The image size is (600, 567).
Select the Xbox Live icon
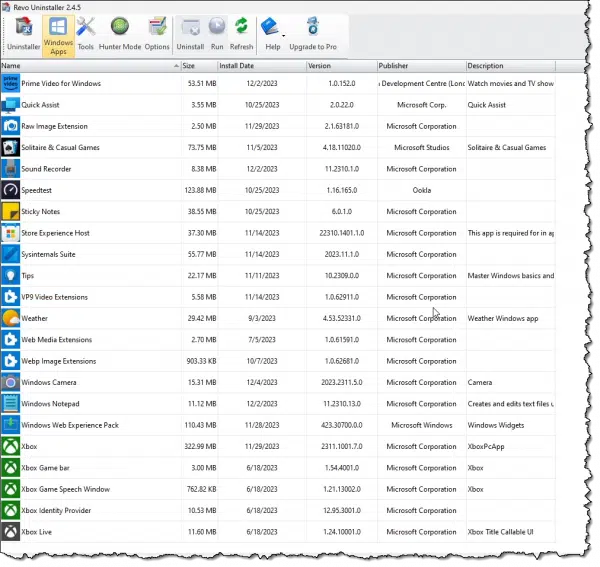pos(10,532)
